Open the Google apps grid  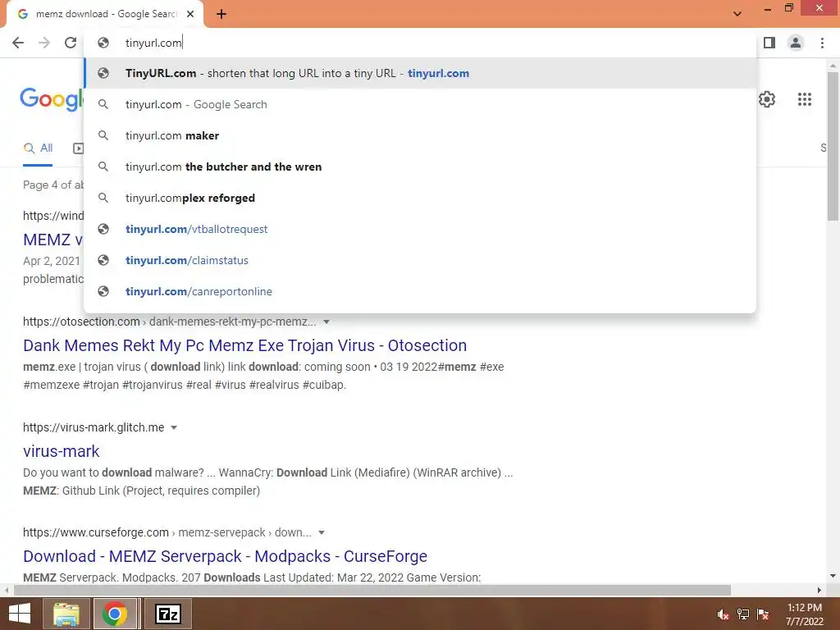click(804, 99)
